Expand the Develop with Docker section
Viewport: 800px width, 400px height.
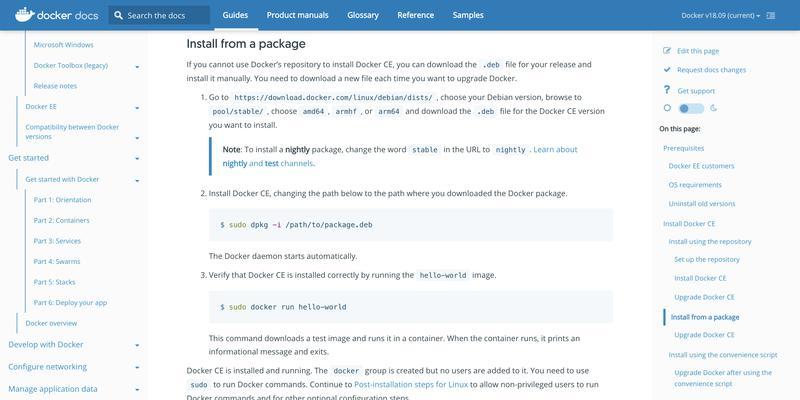click(x=137, y=345)
